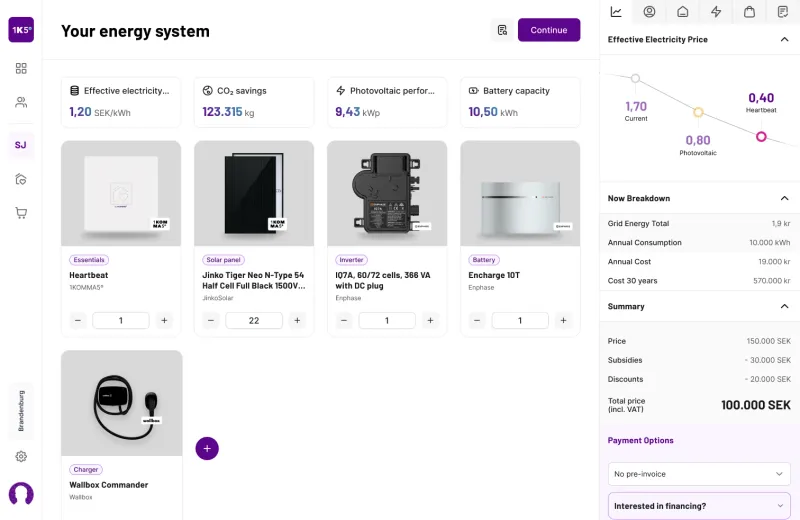The height and width of the screenshot is (520, 800).
Task: Open the quote document icon beside Continue
Action: tap(503, 30)
